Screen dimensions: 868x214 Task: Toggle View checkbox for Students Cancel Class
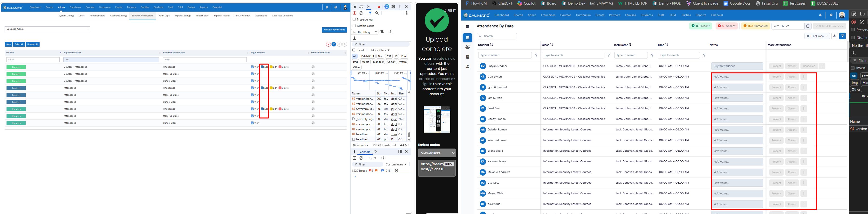[252, 123]
